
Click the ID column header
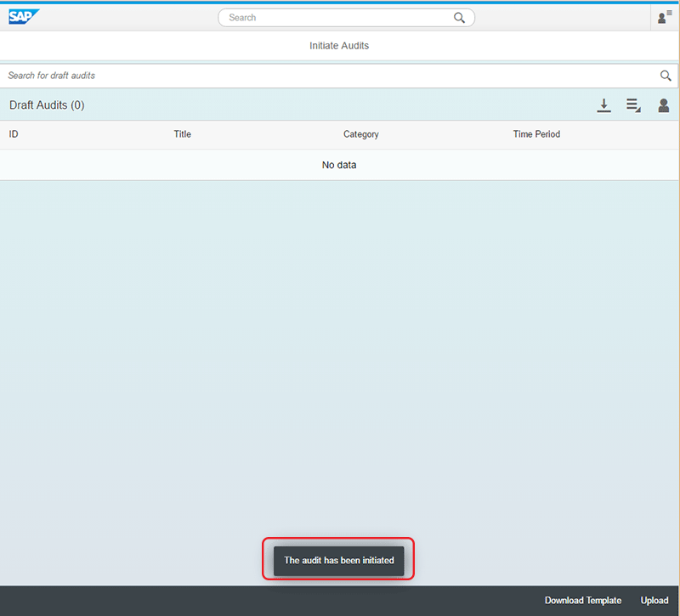click(x=14, y=134)
